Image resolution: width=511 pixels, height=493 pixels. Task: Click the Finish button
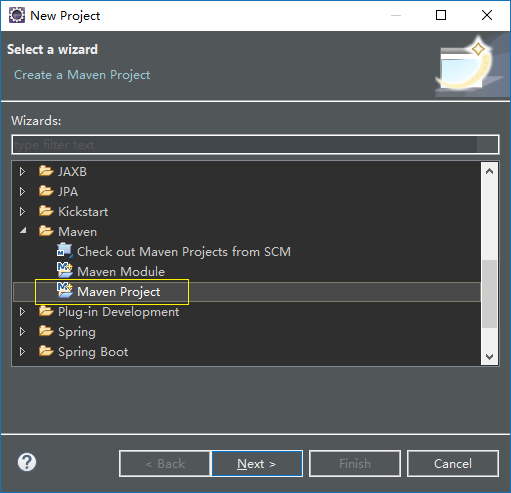pos(355,464)
